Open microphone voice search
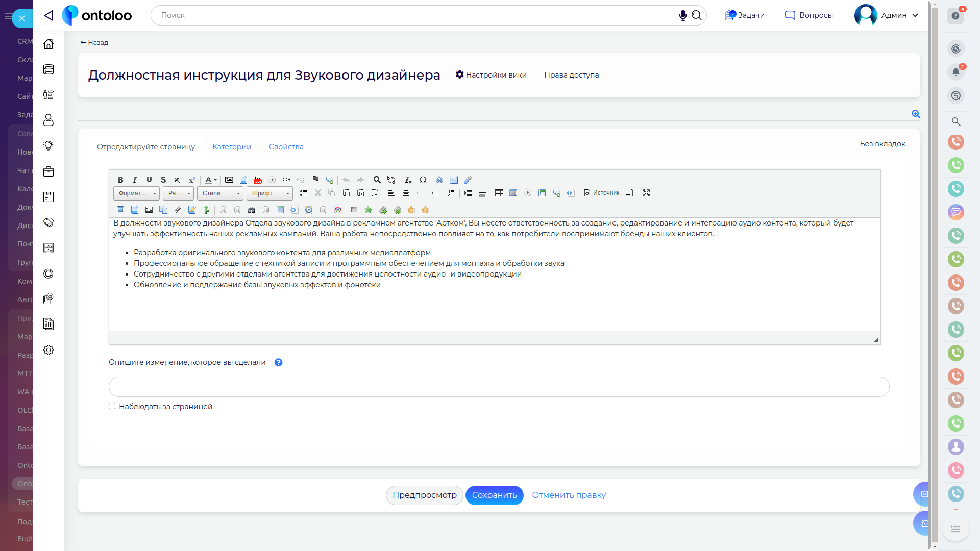The height and width of the screenshot is (551, 980). click(682, 15)
